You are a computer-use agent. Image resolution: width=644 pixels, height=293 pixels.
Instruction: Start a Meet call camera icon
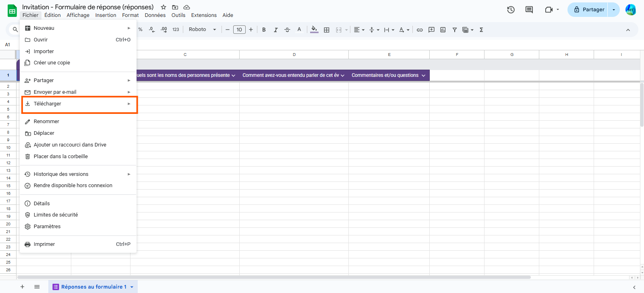[549, 10]
